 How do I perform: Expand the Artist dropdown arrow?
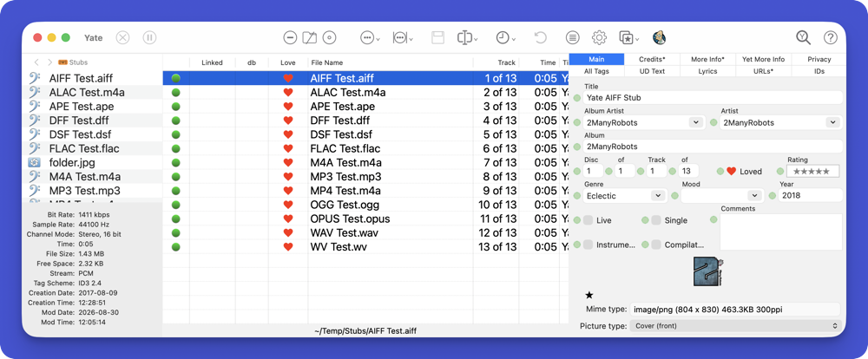pyautogui.click(x=832, y=122)
